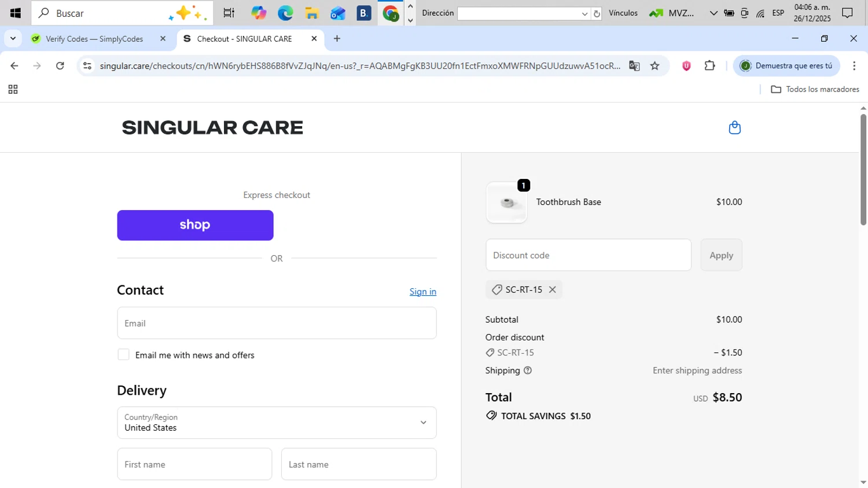This screenshot has width=868, height=488.
Task: Focus the First name field
Action: click(194, 464)
